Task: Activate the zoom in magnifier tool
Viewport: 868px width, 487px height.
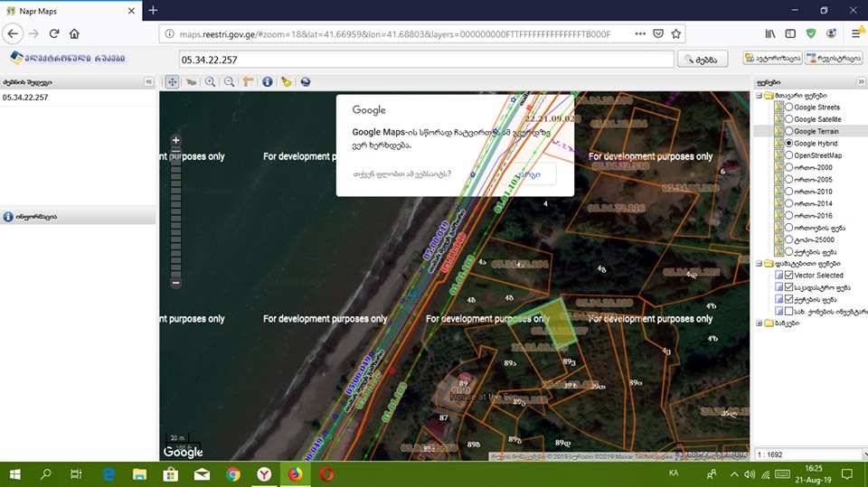Action: click(211, 82)
